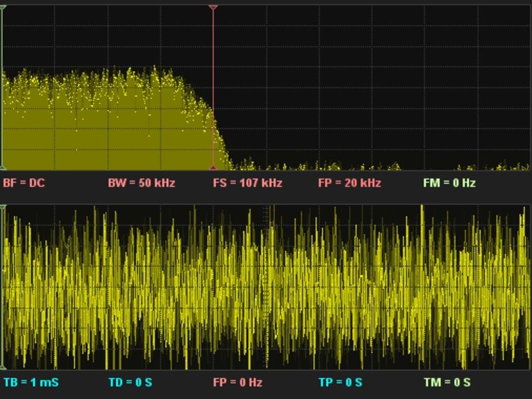Select the TB = 1 mS timebase readout
Screen dimensions: 532x399
tap(31, 383)
